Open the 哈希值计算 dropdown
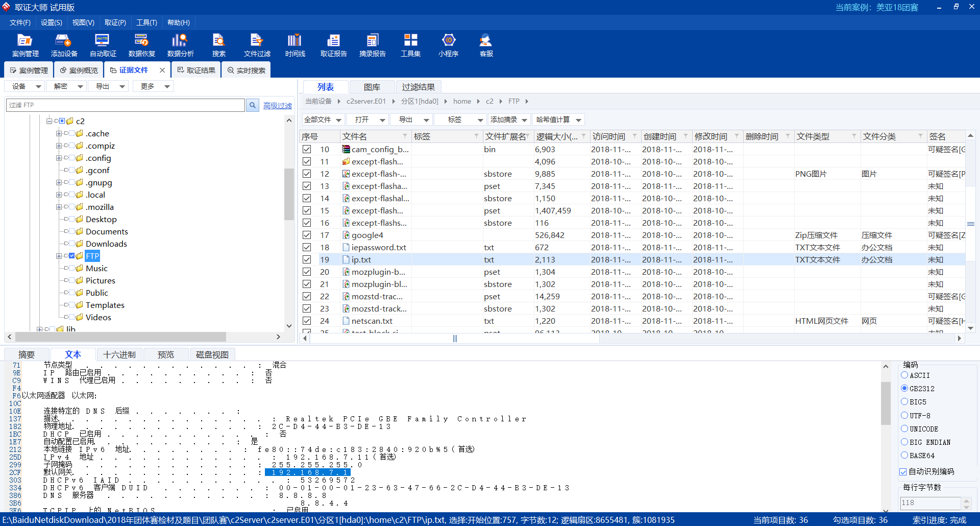980x526 pixels. (x=558, y=119)
